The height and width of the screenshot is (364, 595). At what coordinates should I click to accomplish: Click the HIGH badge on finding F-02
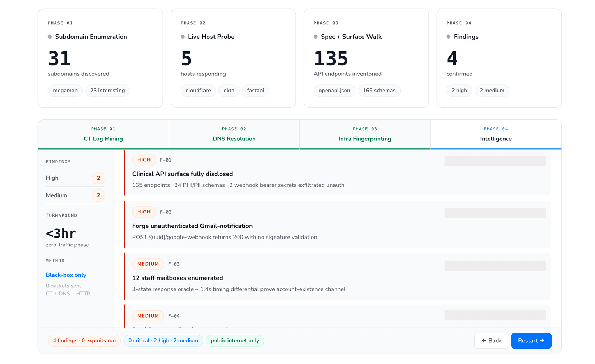click(x=144, y=212)
